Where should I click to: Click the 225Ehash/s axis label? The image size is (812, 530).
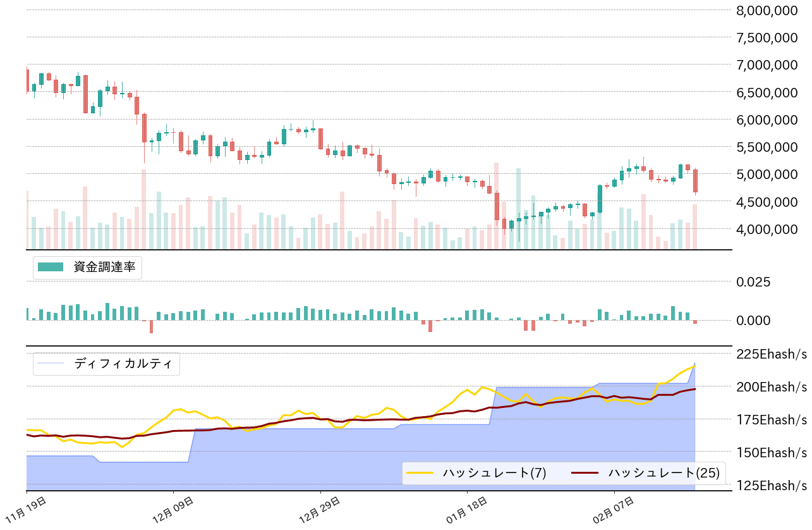[x=770, y=353]
